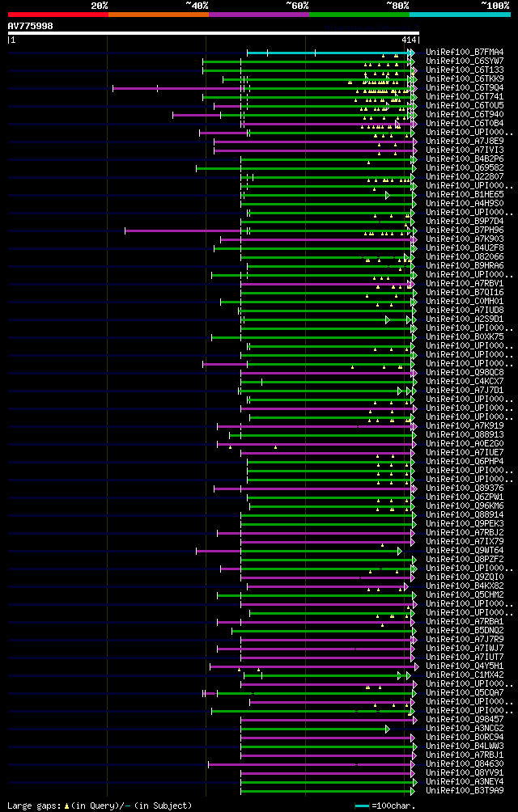Screen dimensions: 518x812
Task: Select the UniRef100_C6T0U5 label
Action: (464, 106)
